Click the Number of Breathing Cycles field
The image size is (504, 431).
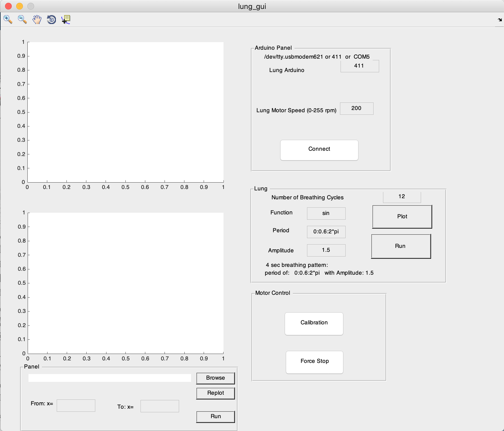click(x=402, y=197)
